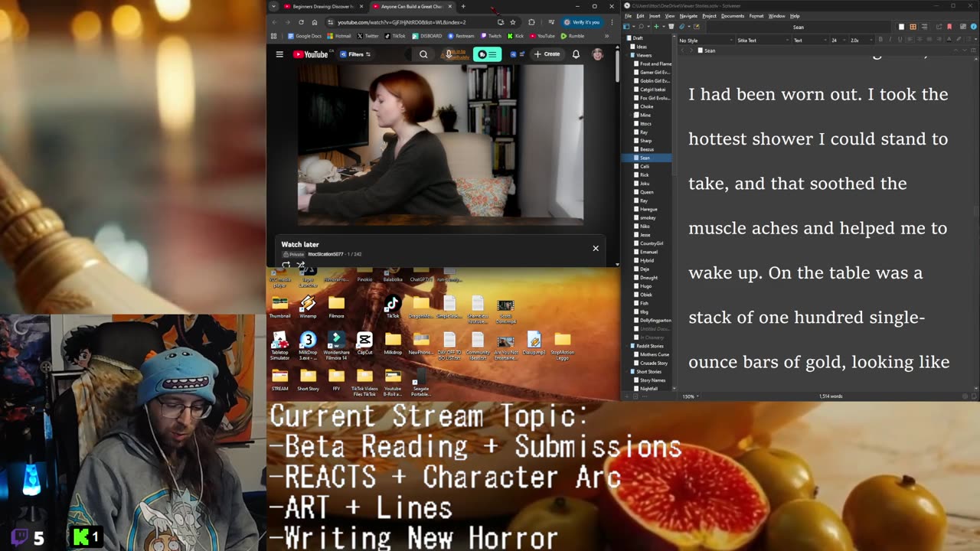Open font size 24 dropdown
Viewport: 980px width, 551px height.
[838, 41]
